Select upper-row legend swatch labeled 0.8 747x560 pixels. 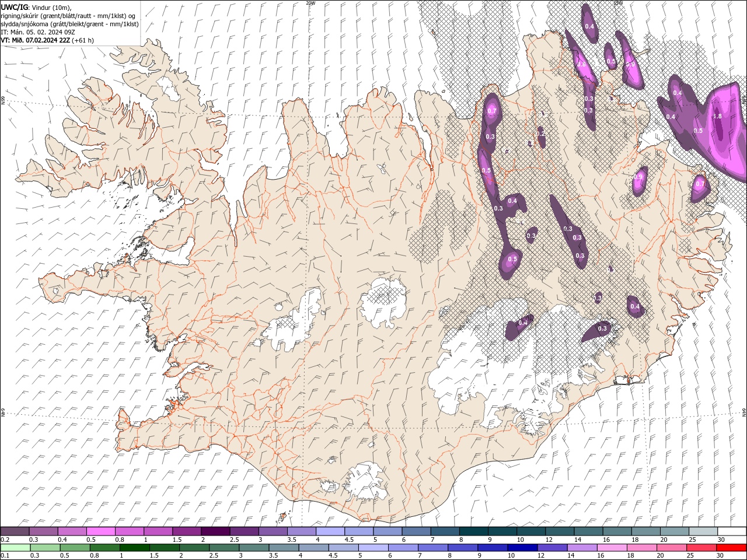click(x=129, y=531)
